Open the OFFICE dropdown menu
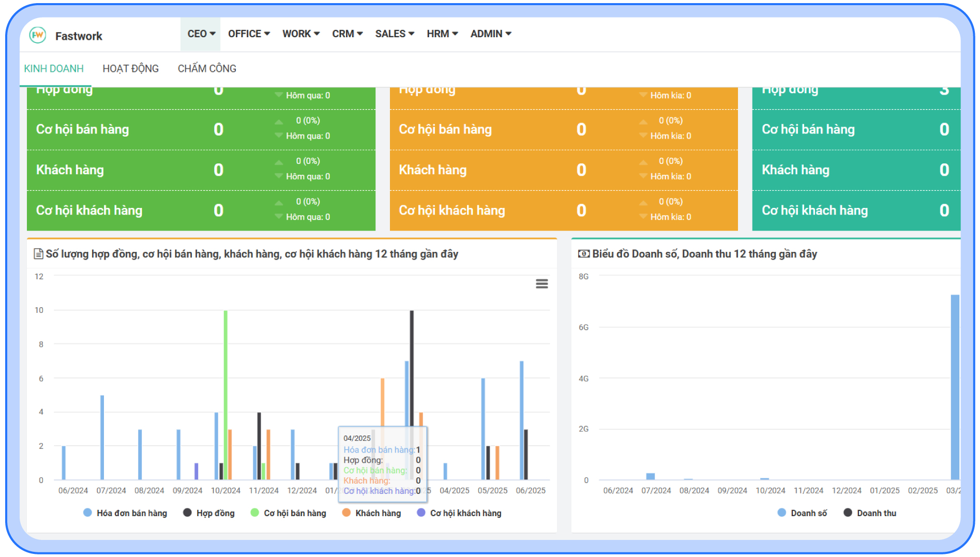This screenshot has height=557, width=980. [x=249, y=34]
